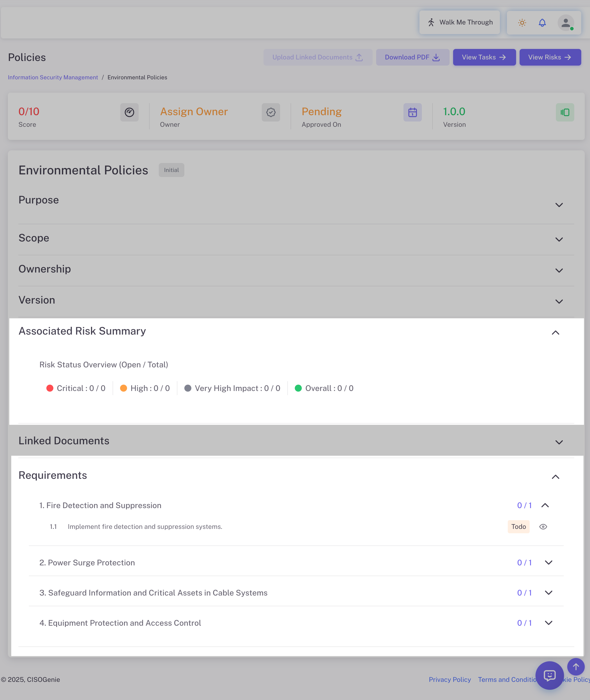The height and width of the screenshot is (700, 590).
Task: Click the Todo status badge
Action: pos(518,526)
